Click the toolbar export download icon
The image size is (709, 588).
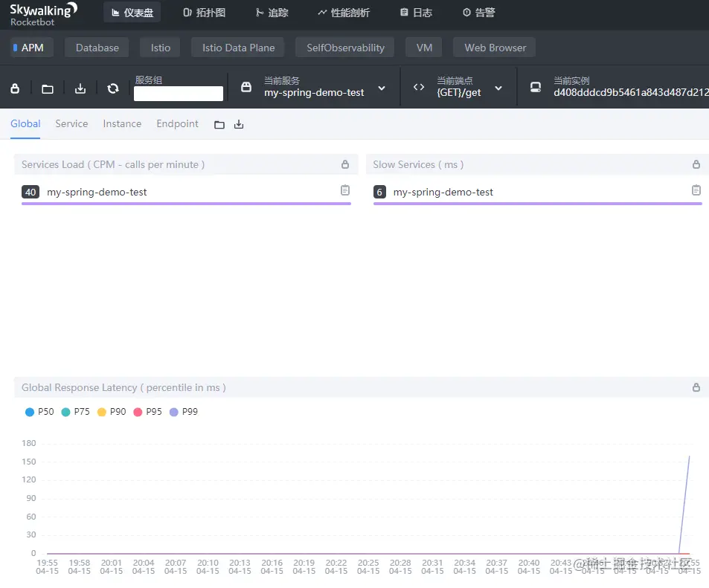[x=80, y=88]
